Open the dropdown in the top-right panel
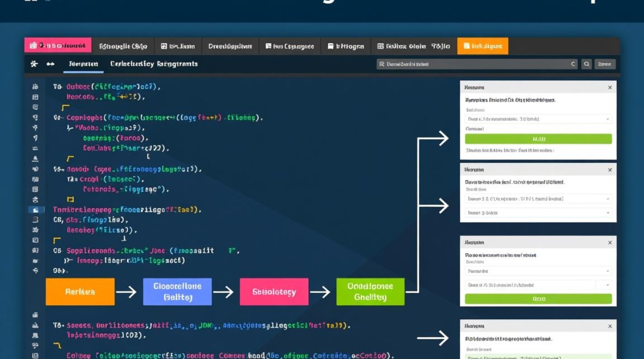 click(538, 119)
